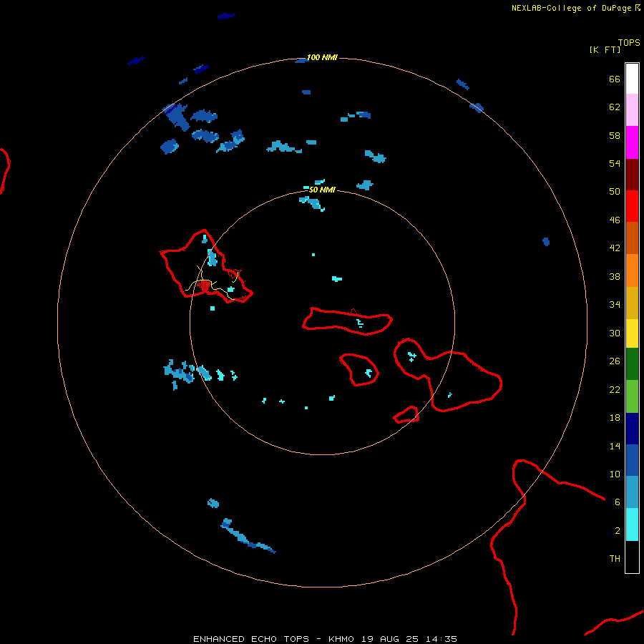Click the ENHANCED ECHO TOPS product title
The image size is (644, 644).
(x=251, y=639)
